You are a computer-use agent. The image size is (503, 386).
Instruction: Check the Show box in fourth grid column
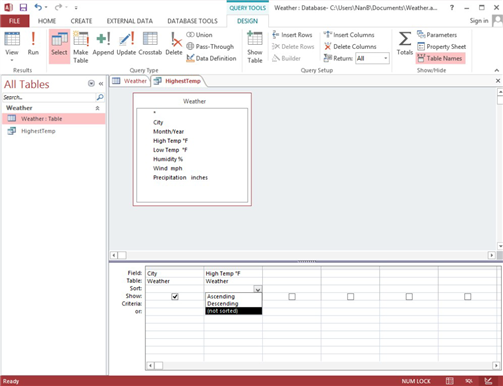(x=350, y=296)
